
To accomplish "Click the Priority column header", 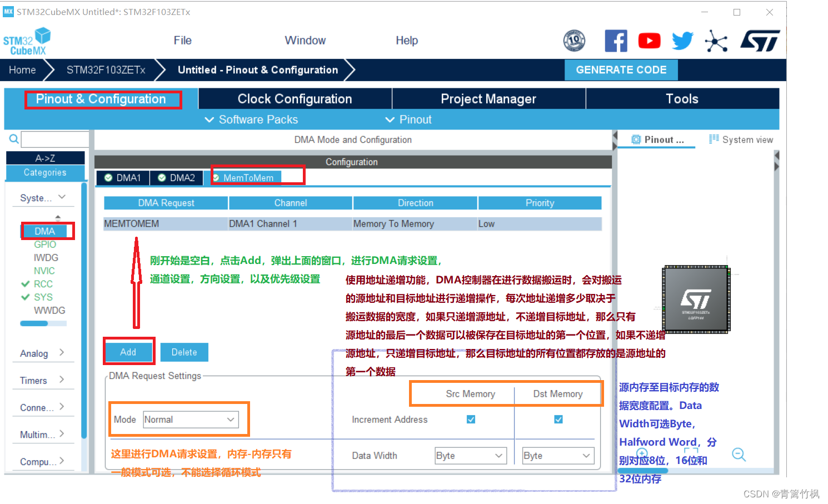I will (540, 203).
